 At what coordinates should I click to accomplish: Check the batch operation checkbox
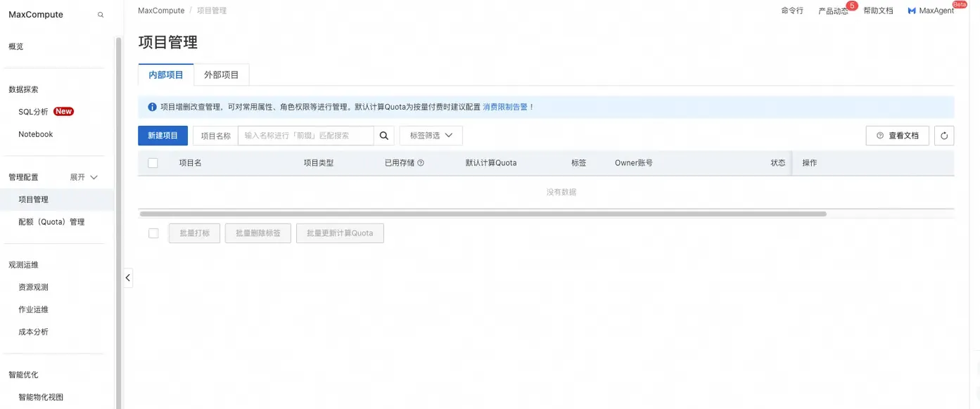point(153,233)
